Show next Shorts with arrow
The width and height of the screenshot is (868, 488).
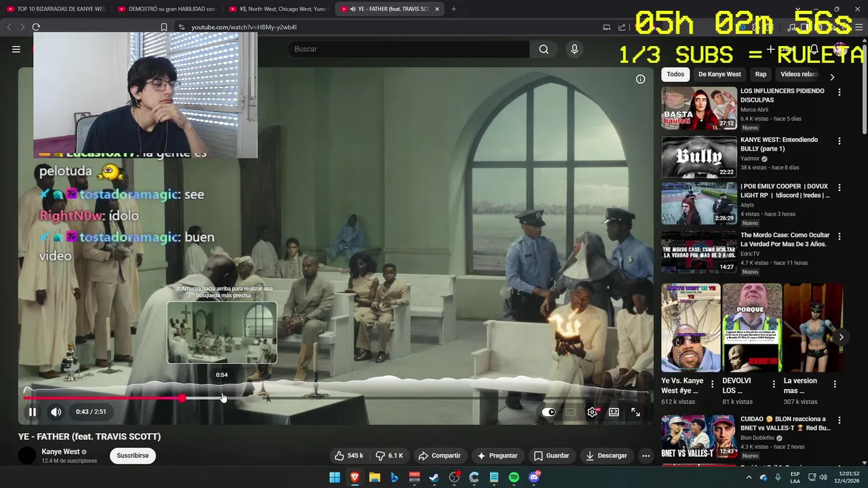click(x=841, y=337)
